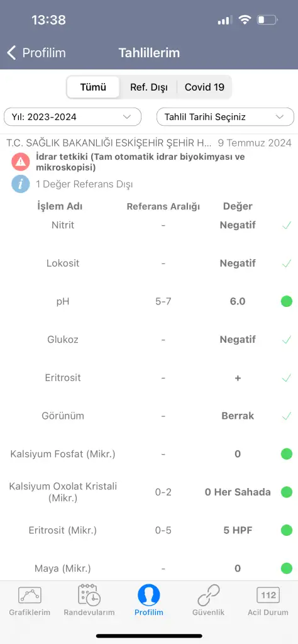
Task: Open the Grafiklerim chart icon
Action: 30,595
